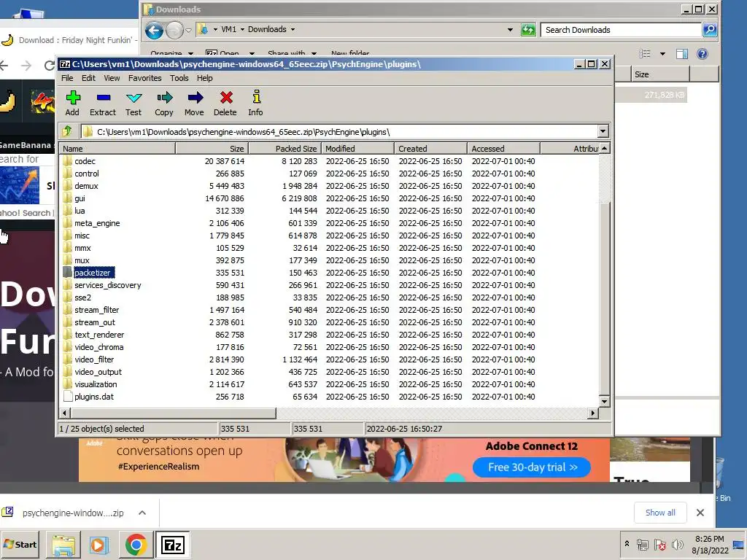Open the File menu in 7-Zip

click(67, 78)
